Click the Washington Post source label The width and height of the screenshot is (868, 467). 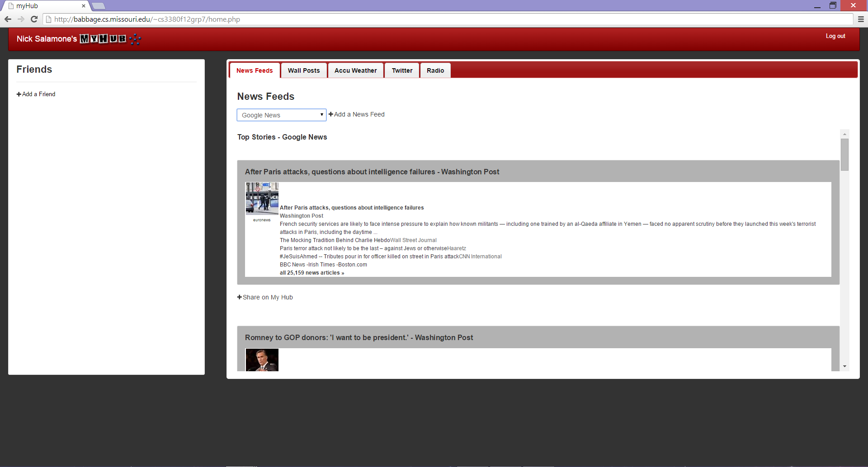point(302,216)
